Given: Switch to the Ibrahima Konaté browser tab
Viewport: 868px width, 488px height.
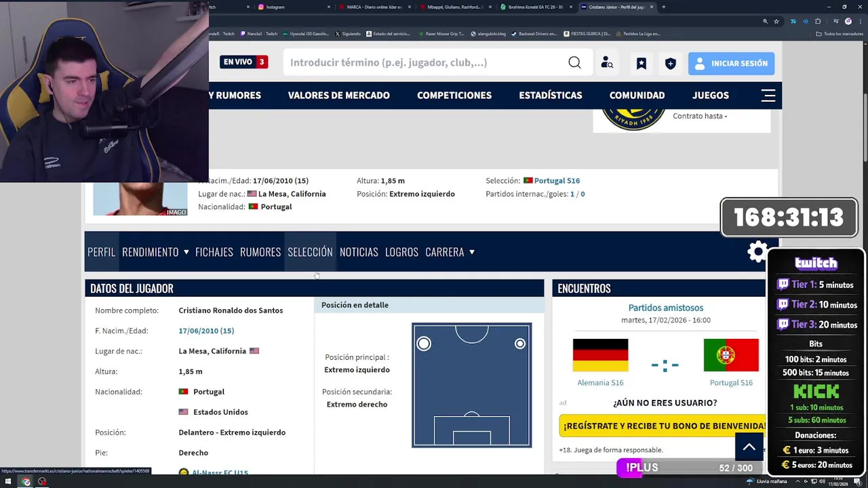Looking at the screenshot, I should point(536,7).
